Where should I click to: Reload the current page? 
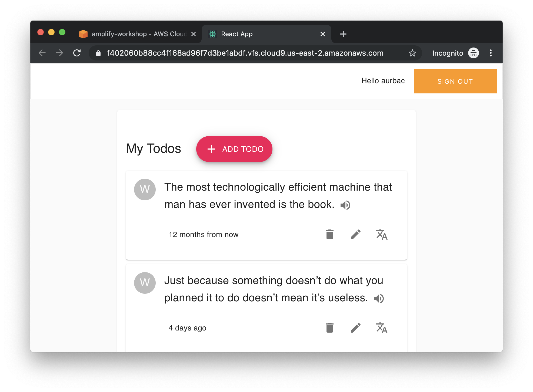tap(77, 53)
